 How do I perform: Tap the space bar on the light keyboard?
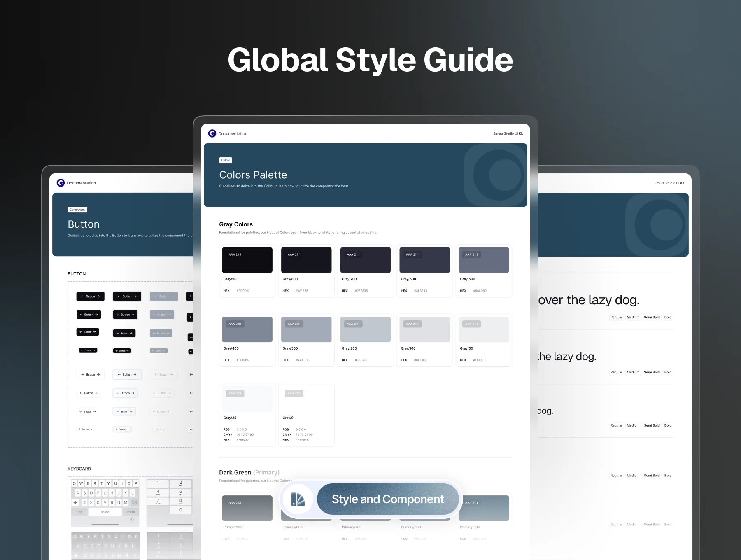tap(105, 512)
